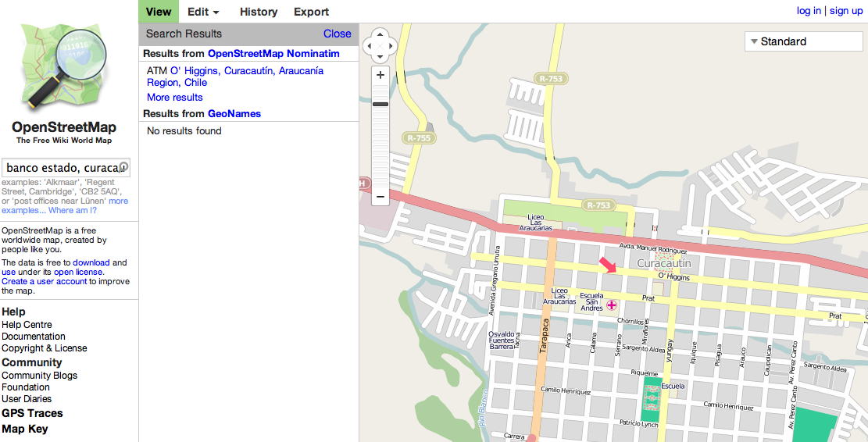Click the Chorrillos street label
The height and width of the screenshot is (442, 868).
(632, 320)
